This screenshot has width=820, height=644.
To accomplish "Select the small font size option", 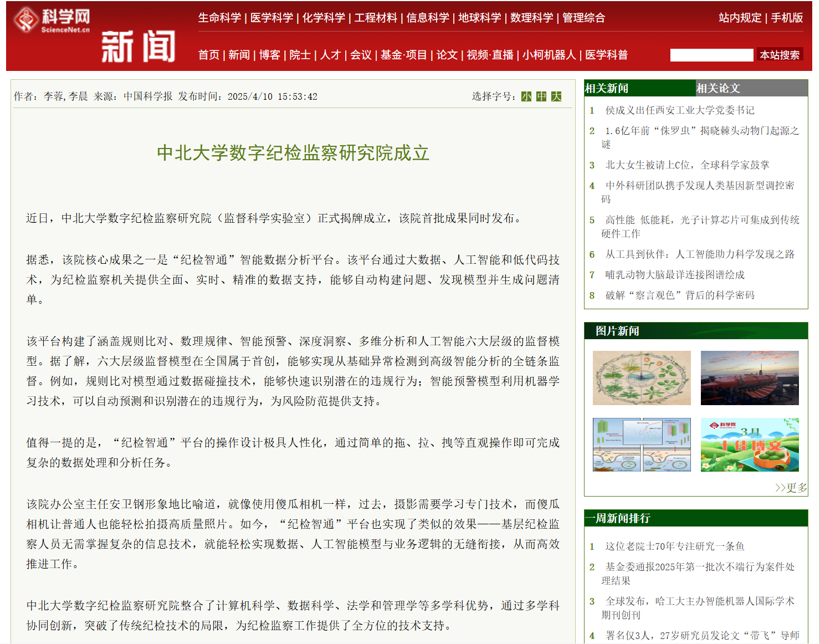I will pos(526,96).
